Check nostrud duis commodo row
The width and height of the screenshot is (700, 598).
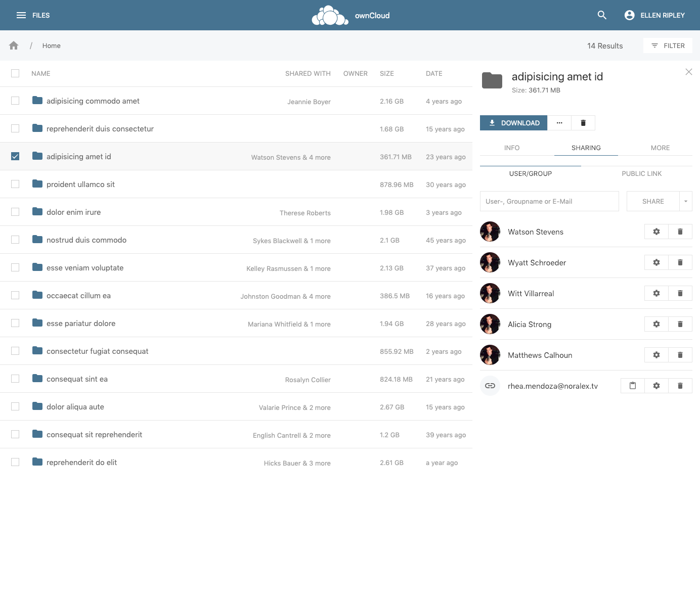tap(15, 240)
